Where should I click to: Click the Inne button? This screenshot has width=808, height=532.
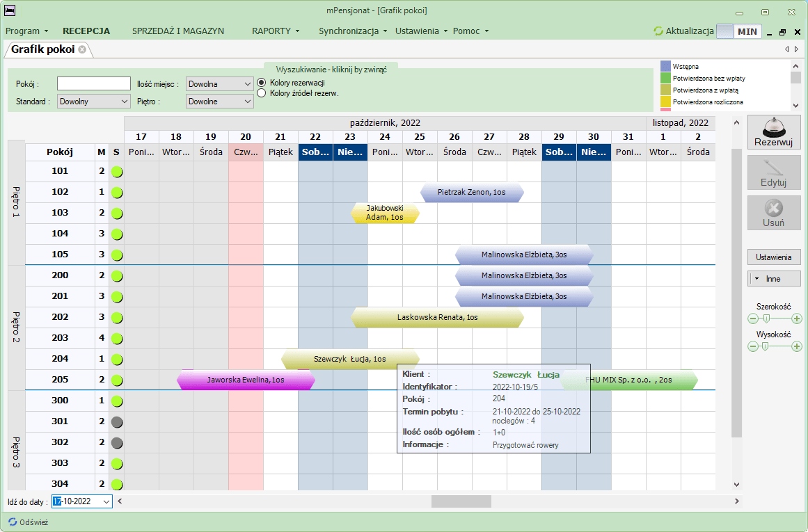click(x=774, y=279)
